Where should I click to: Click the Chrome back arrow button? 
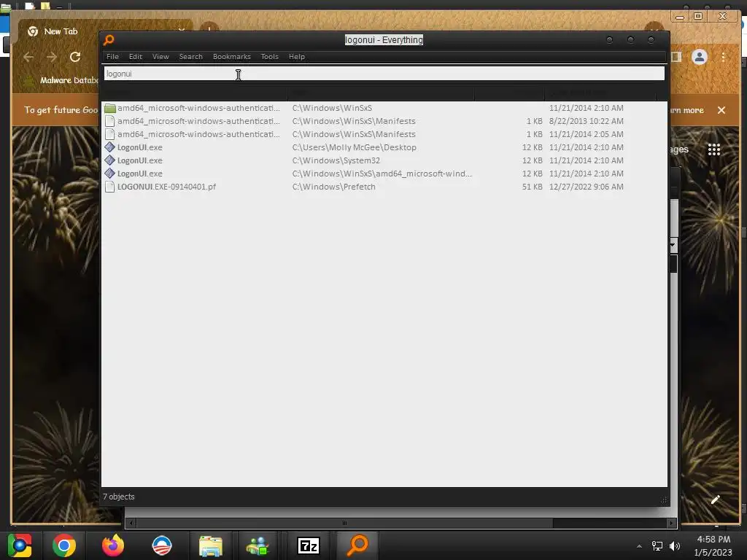click(x=28, y=57)
